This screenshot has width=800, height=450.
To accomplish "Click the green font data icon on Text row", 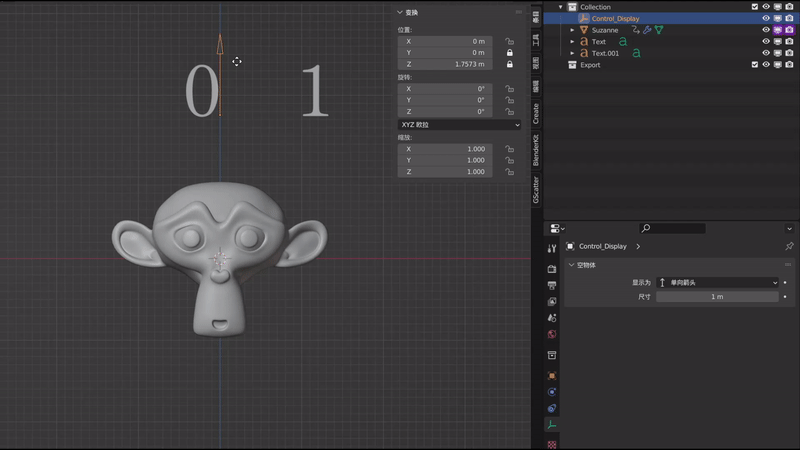I will (623, 41).
